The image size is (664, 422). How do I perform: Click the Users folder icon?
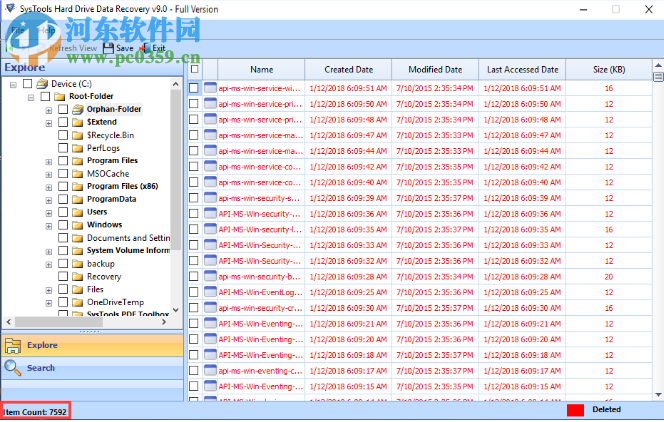pos(77,212)
